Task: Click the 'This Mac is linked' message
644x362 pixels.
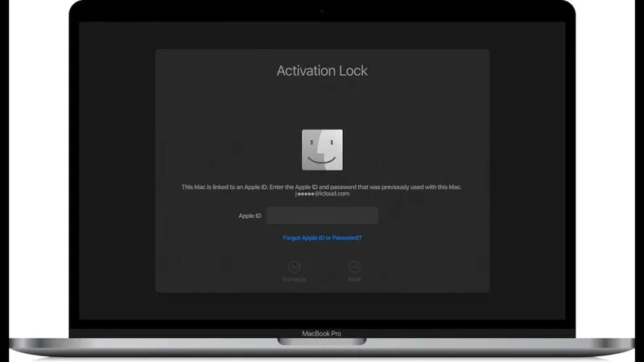Action: coord(321,187)
